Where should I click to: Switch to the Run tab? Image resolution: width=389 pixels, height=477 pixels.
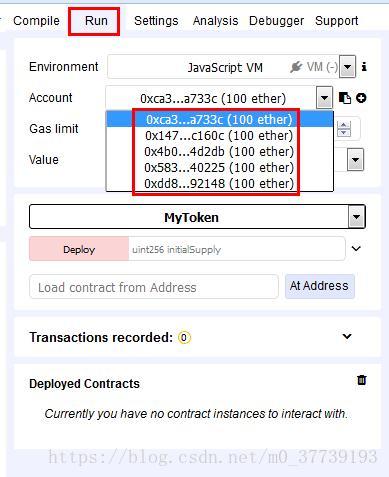point(96,21)
